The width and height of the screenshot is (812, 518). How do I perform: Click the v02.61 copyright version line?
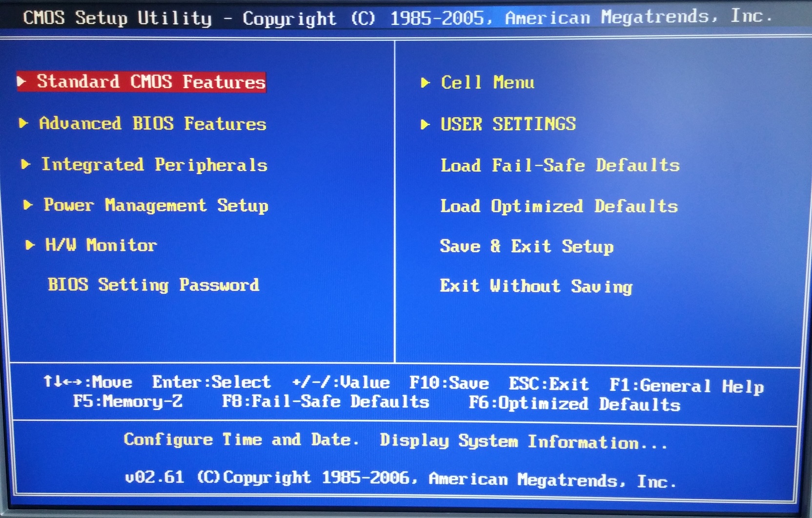[x=401, y=478]
